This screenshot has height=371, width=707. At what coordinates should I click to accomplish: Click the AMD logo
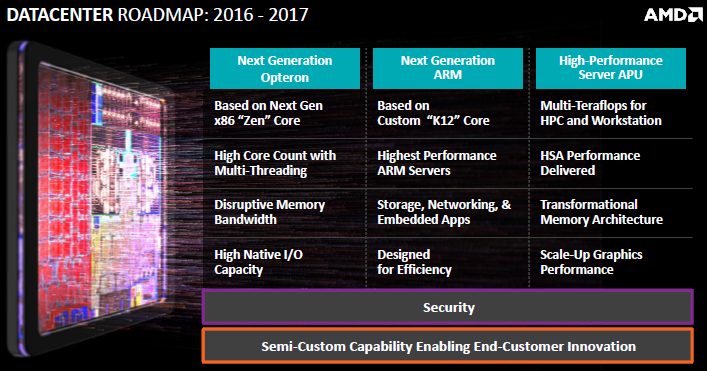pos(673,15)
